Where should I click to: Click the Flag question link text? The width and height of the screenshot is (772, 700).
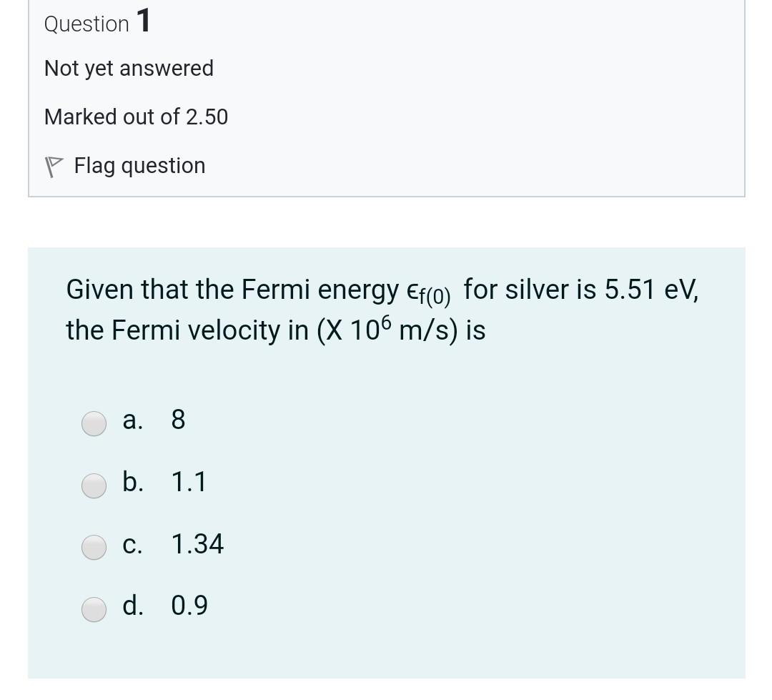pos(140,166)
